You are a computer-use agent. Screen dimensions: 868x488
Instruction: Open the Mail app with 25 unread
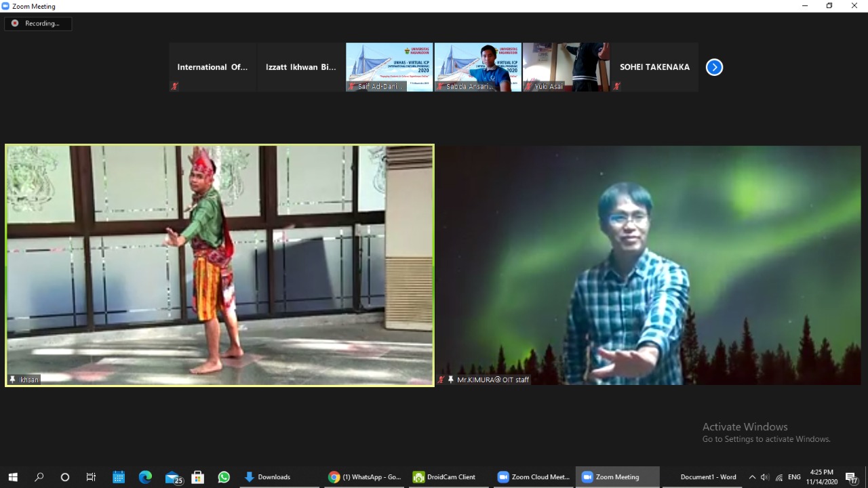[x=172, y=477]
